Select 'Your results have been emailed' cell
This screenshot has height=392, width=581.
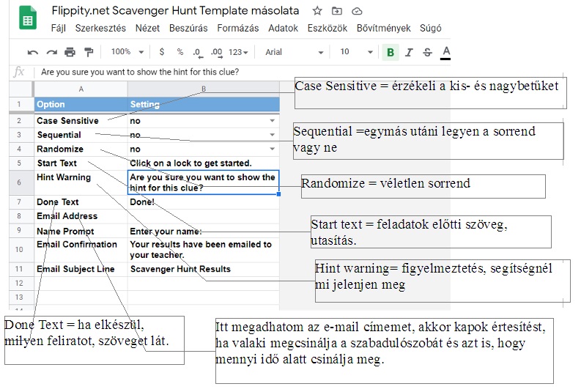[x=204, y=250]
